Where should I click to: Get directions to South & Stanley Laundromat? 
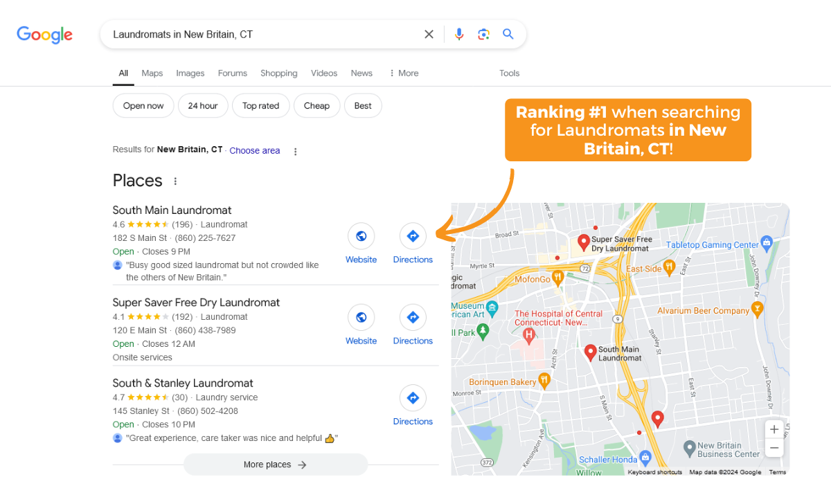coord(413,398)
